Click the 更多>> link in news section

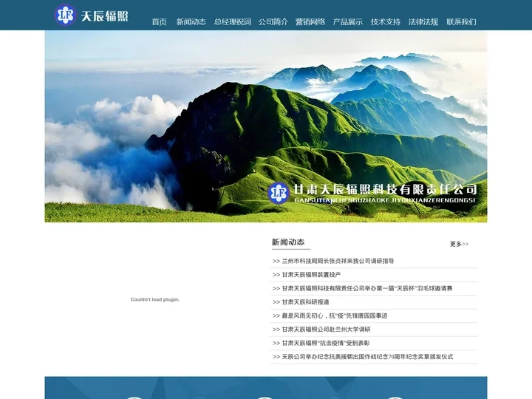pos(459,244)
